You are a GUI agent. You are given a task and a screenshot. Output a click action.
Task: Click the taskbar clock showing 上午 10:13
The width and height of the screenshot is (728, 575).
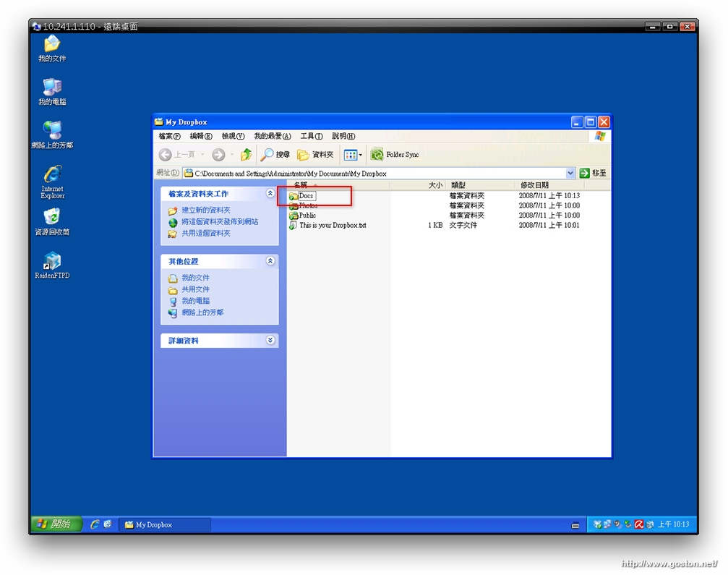[x=673, y=524]
